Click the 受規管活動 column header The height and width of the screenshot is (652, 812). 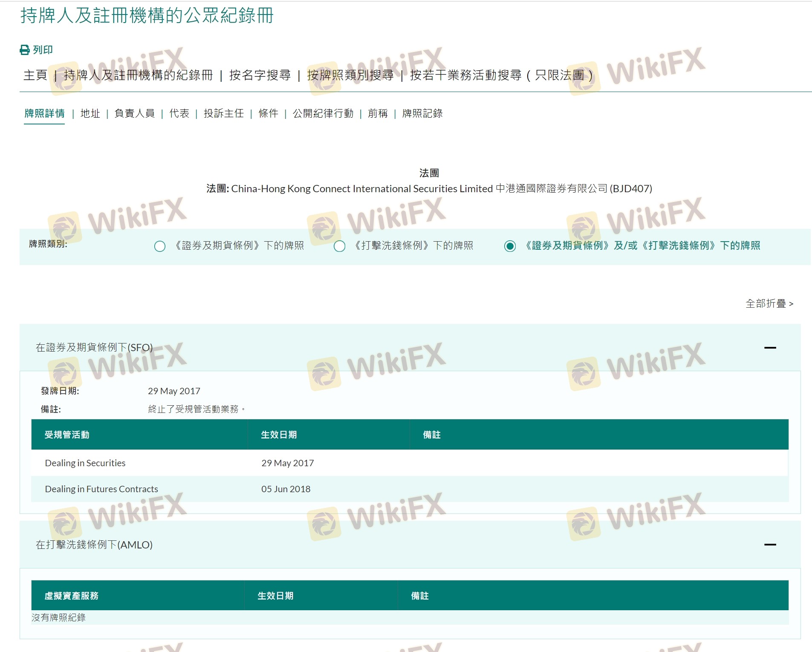[67, 435]
